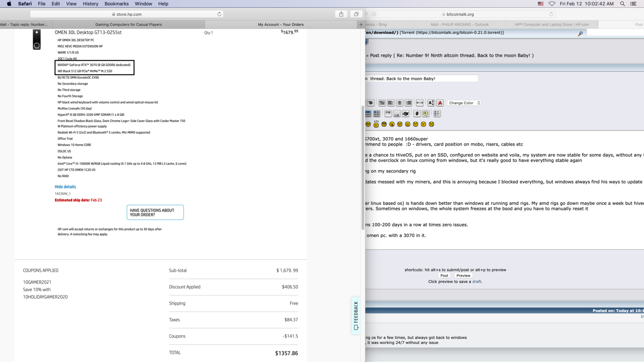Change font face with the red A icon
Viewport: 644px width, 362px height.
[440, 103]
